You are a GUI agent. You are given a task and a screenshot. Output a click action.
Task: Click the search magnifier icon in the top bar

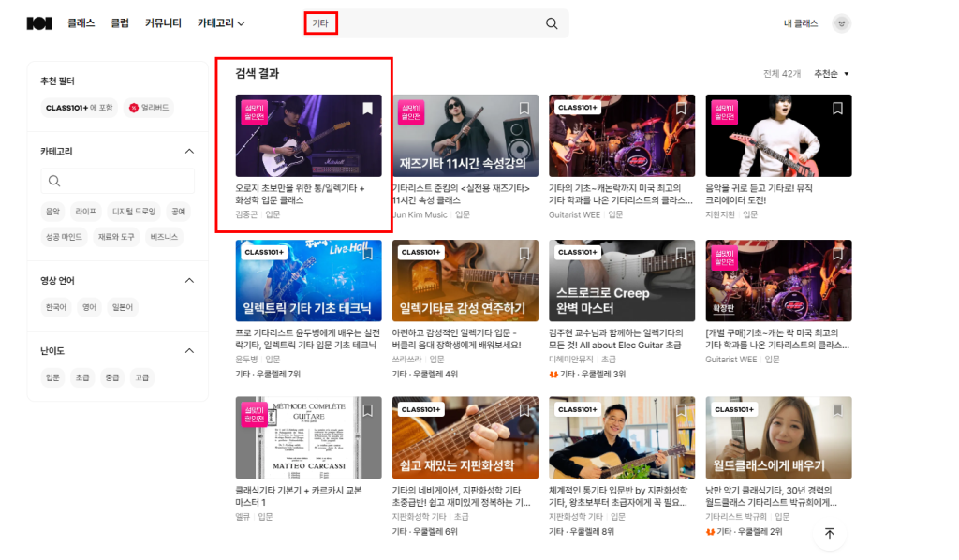[552, 23]
